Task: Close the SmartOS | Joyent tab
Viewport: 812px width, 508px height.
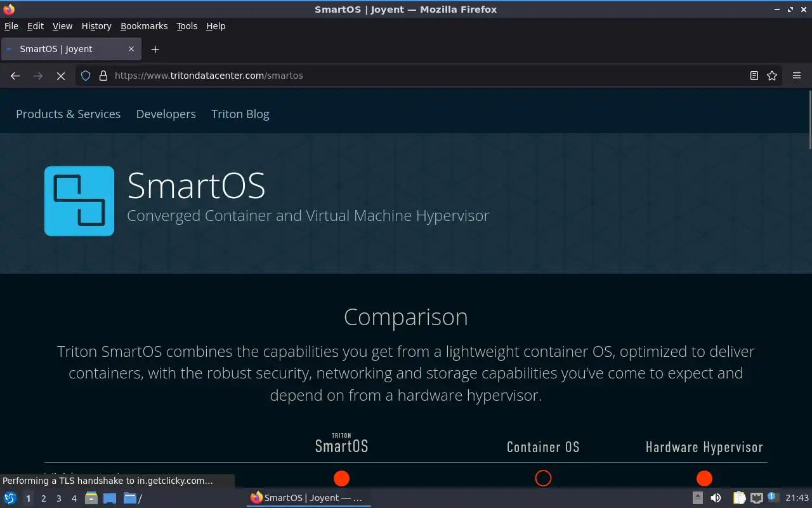Action: click(131, 49)
